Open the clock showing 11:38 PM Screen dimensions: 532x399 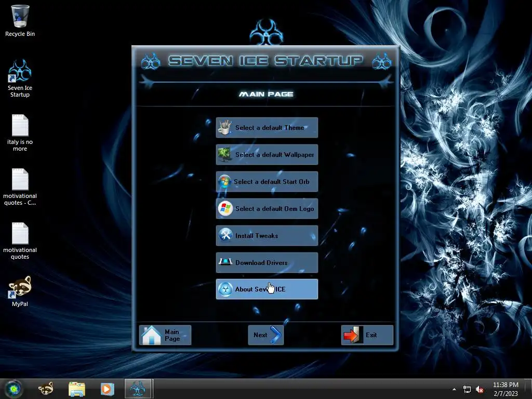[506, 389]
